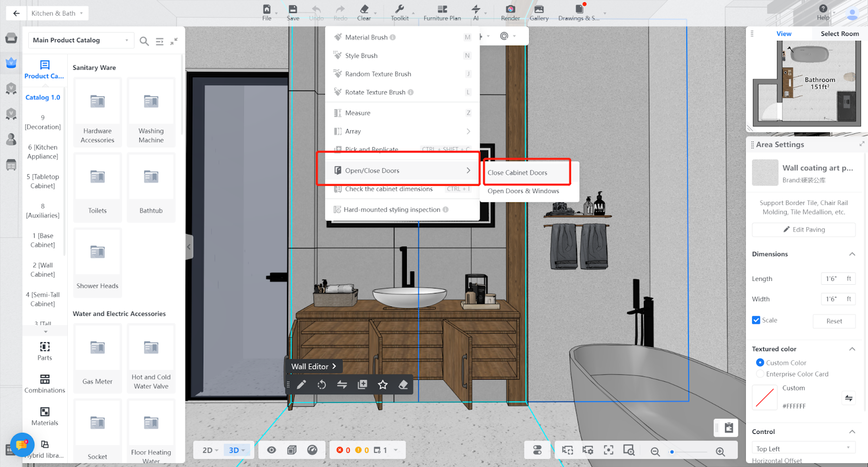Image resolution: width=868 pixels, height=467 pixels.
Task: Choose Close Cabinet Doors from submenu
Action: [x=518, y=172]
